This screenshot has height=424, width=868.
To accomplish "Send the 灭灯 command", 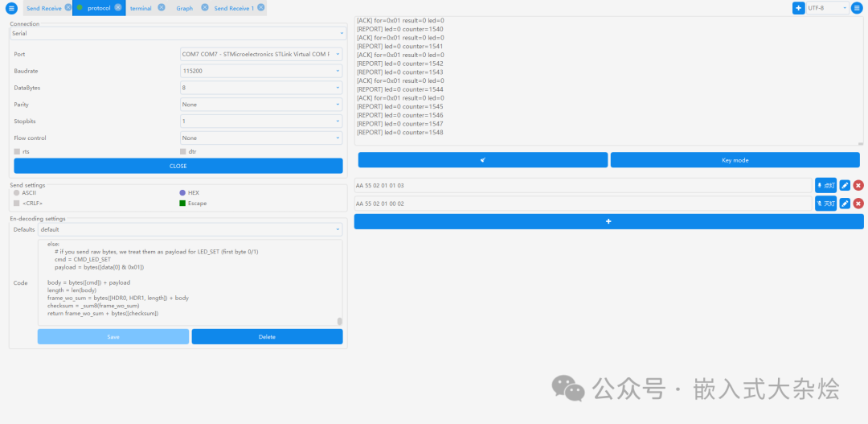I will (x=825, y=204).
